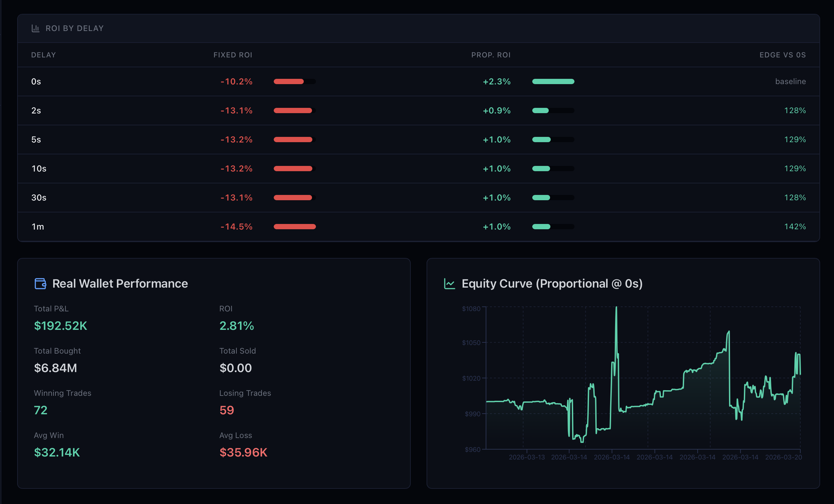Screen dimensions: 834x504
Task: Click the 142% edge value
Action: point(795,227)
